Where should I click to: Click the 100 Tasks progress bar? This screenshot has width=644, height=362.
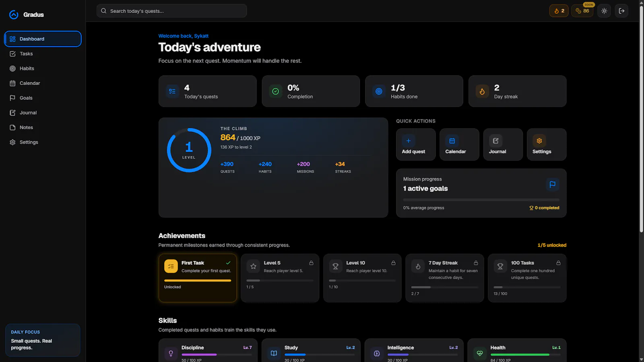pyautogui.click(x=527, y=287)
